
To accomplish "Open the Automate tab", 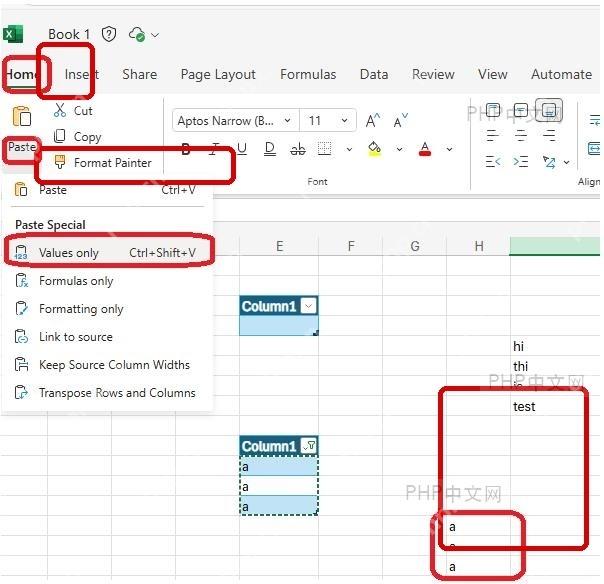I will pos(561,74).
